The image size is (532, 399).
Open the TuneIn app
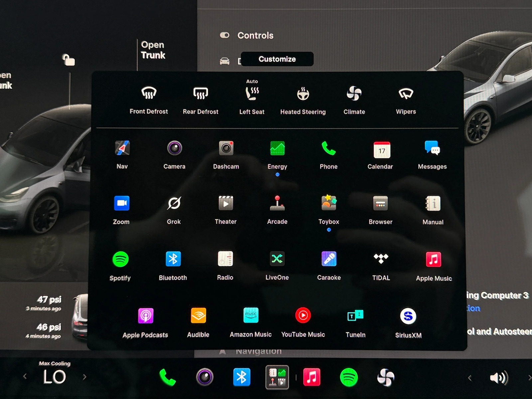click(355, 323)
